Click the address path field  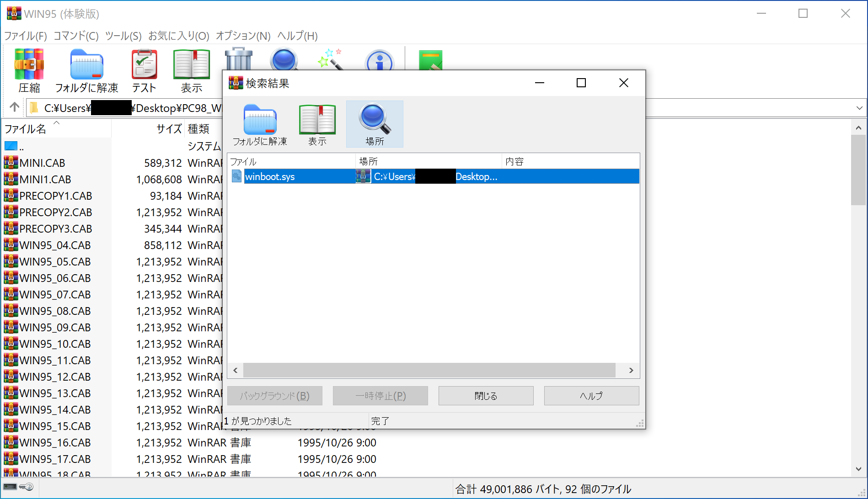pos(124,108)
